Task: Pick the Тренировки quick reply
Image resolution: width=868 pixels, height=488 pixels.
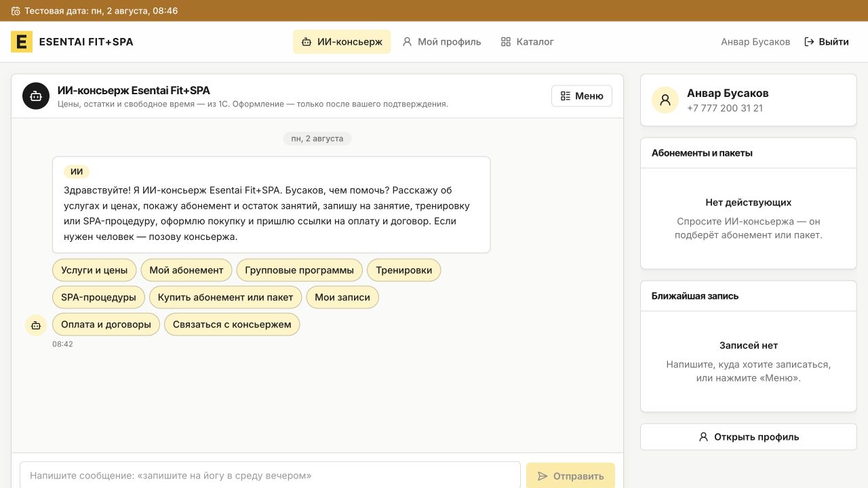Action: [404, 270]
